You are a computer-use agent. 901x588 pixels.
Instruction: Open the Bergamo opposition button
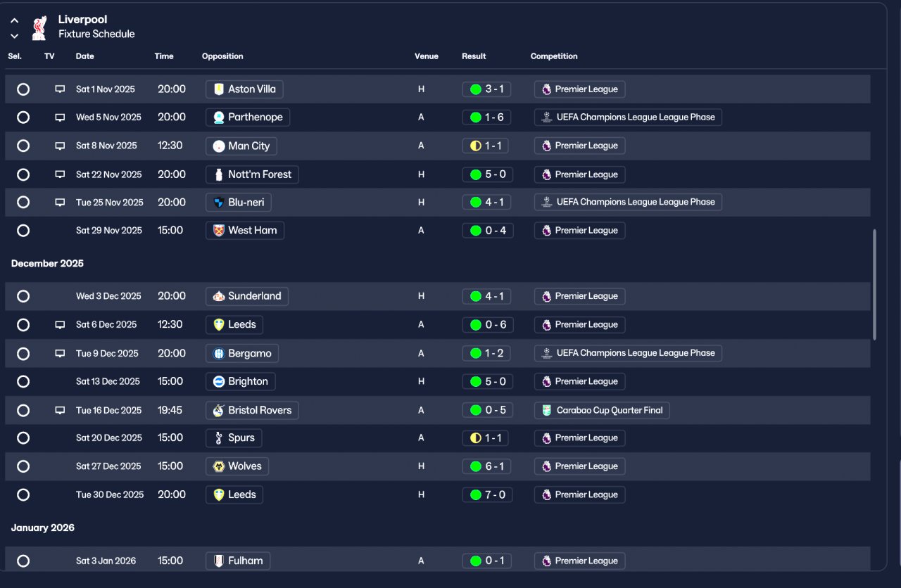pos(242,353)
